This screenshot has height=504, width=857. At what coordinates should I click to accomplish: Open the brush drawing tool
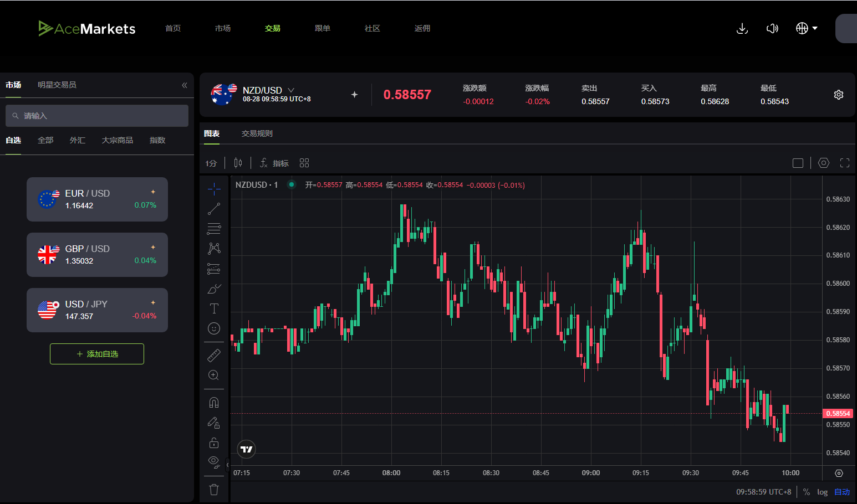pos(214,289)
